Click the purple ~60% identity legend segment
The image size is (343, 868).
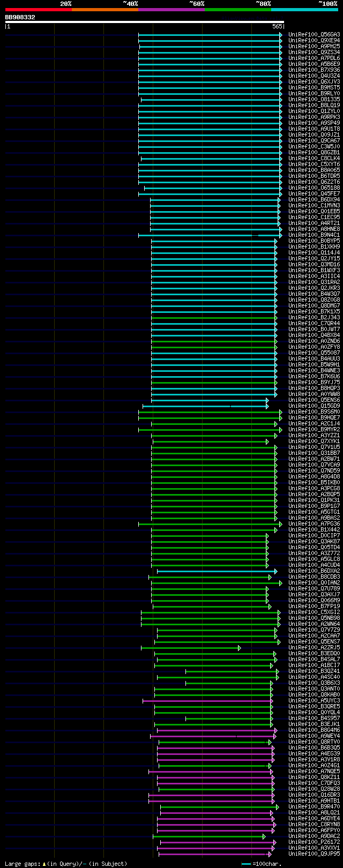click(x=171, y=10)
